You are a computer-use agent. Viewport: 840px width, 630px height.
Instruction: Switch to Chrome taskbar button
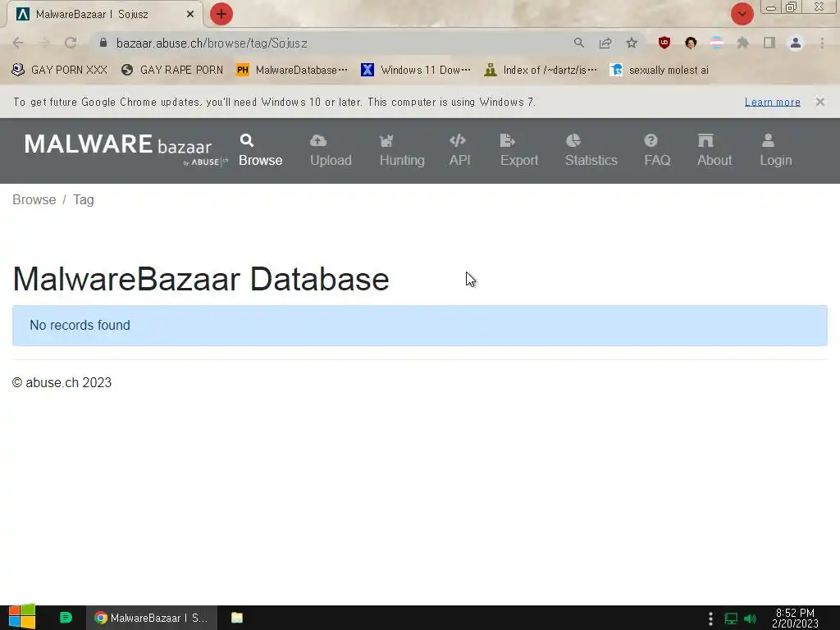point(152,618)
